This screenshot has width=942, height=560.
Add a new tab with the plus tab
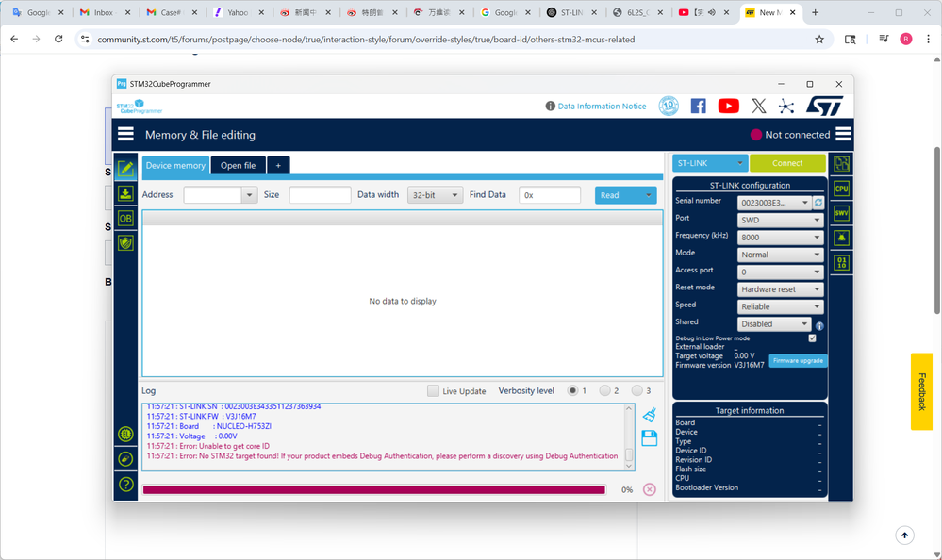pyautogui.click(x=278, y=165)
